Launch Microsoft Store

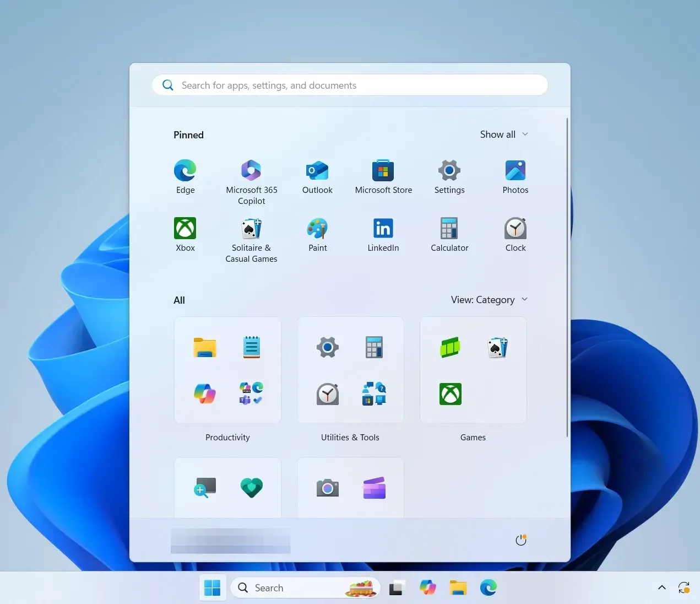pyautogui.click(x=383, y=170)
